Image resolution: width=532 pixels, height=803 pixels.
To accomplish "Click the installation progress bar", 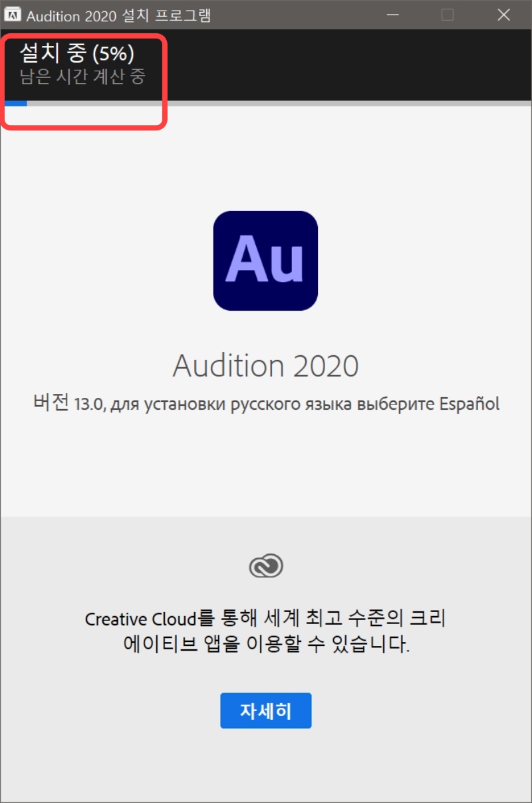I will coord(266,104).
